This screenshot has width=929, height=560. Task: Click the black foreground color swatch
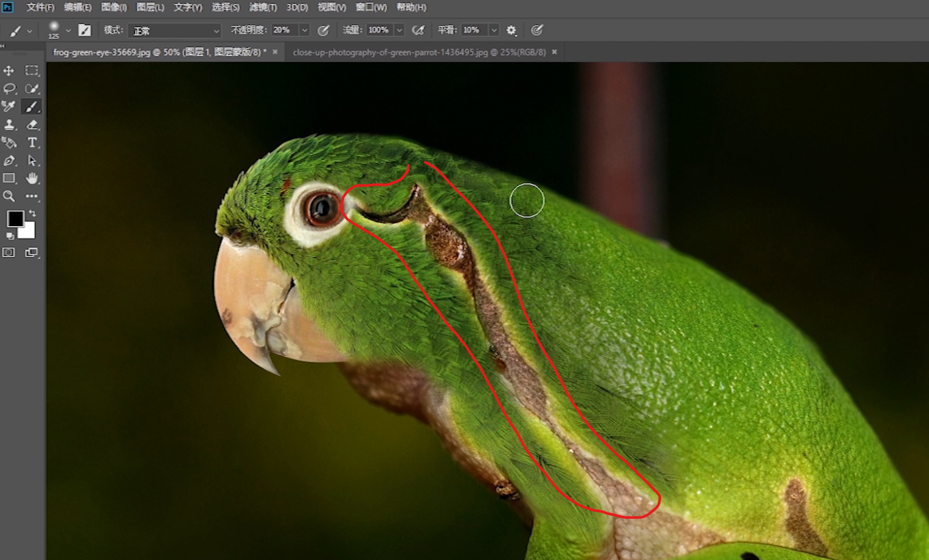[x=15, y=219]
